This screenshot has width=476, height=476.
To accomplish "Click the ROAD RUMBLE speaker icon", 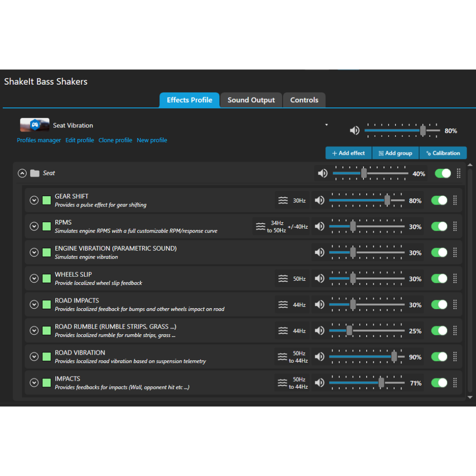I will pyautogui.click(x=319, y=331).
